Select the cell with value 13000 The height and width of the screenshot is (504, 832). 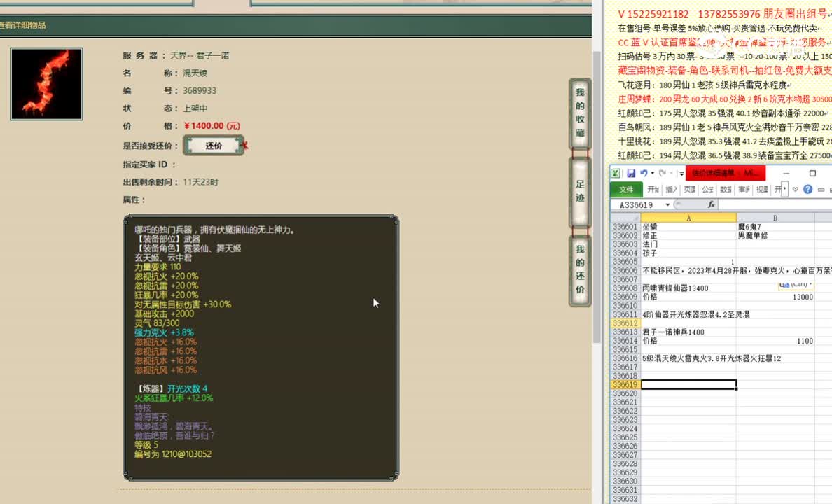click(775, 297)
